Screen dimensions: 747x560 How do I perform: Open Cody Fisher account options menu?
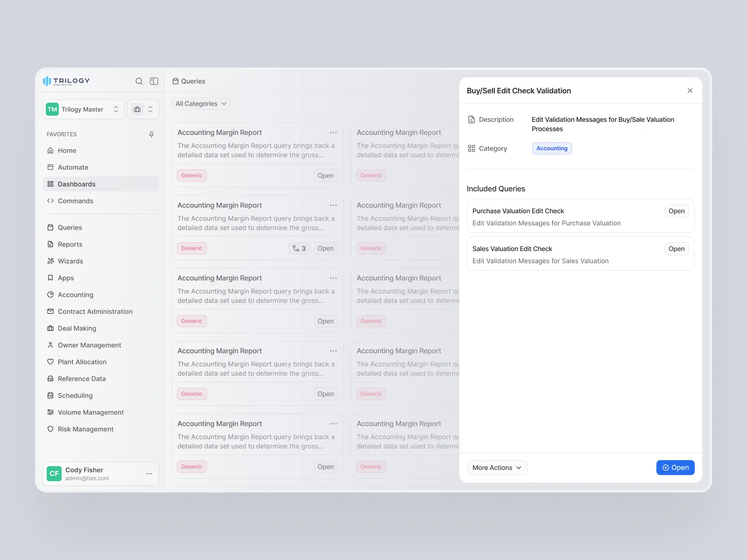tap(149, 474)
